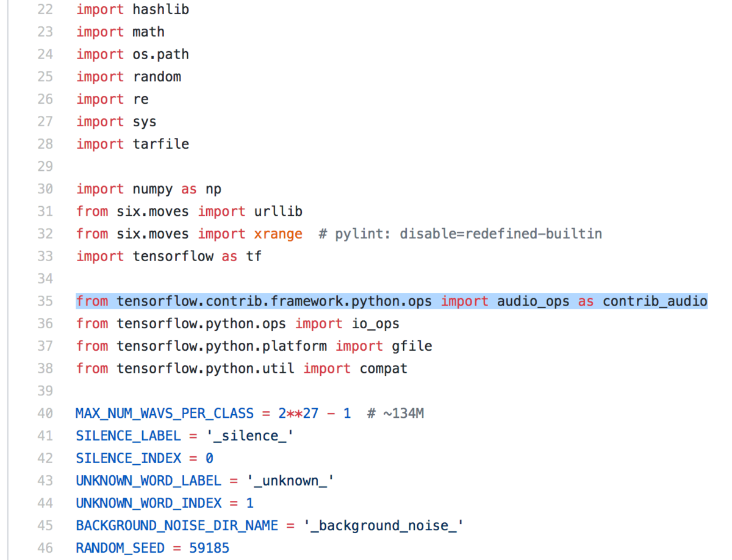Click line number 22 next to hashlib import
Image resolution: width=732 pixels, height=560 pixels.
point(45,9)
